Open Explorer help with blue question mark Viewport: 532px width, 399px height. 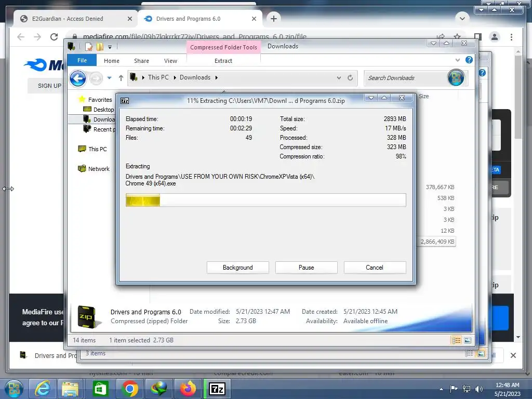[469, 60]
